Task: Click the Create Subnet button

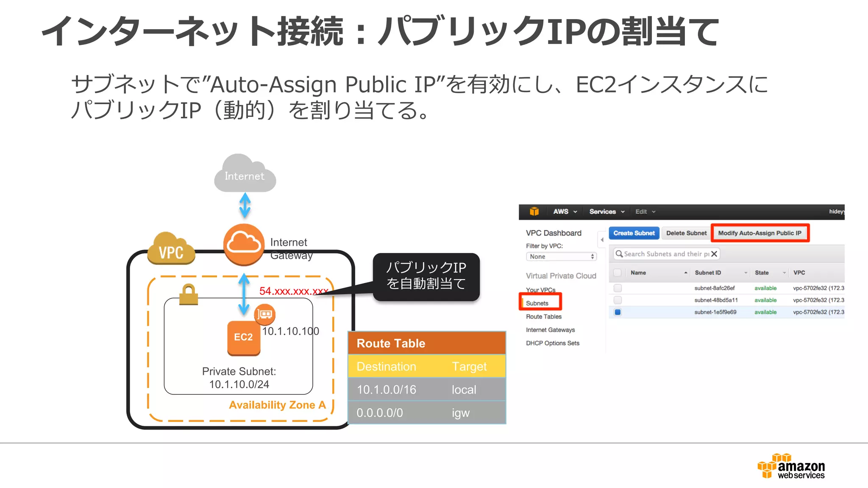Action: pyautogui.click(x=634, y=233)
